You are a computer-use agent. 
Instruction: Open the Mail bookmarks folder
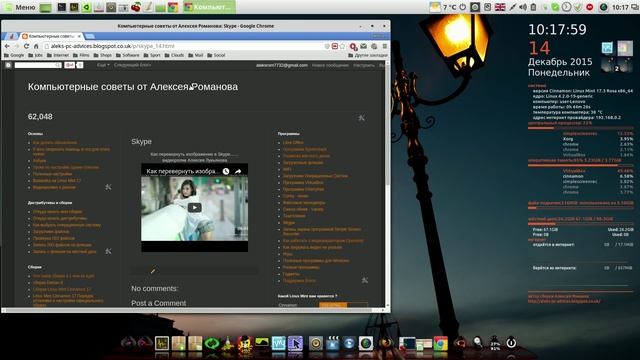pos(196,55)
